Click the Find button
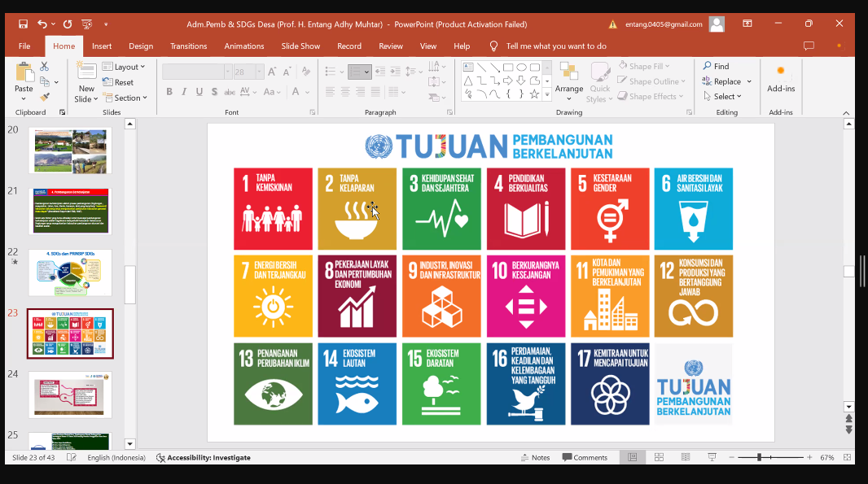Image resolution: width=868 pixels, height=484 pixels. pyautogui.click(x=716, y=66)
